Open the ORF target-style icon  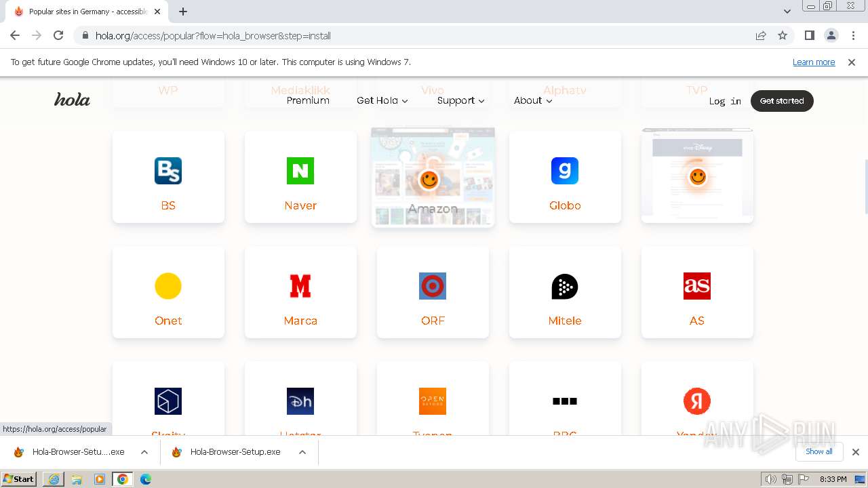pyautogui.click(x=433, y=286)
